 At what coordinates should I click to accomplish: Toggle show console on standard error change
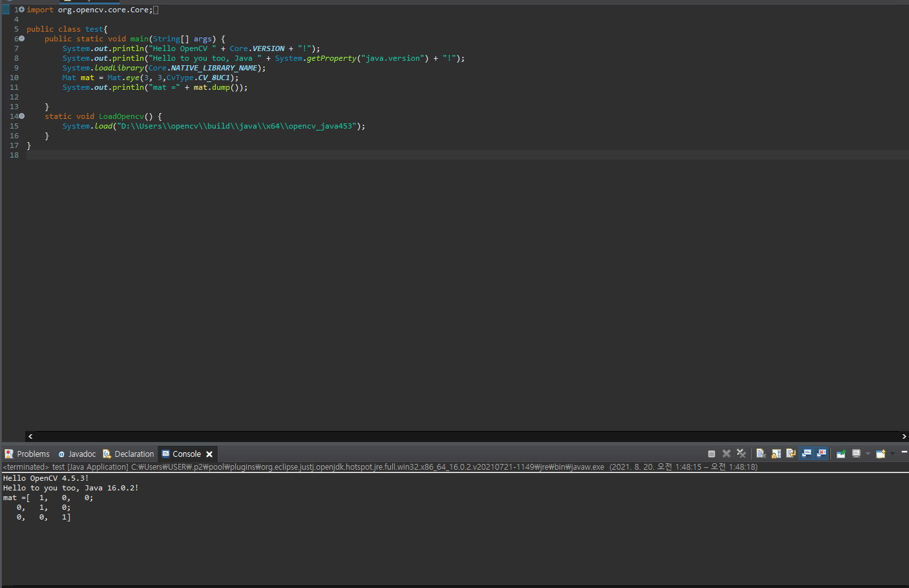pyautogui.click(x=821, y=454)
